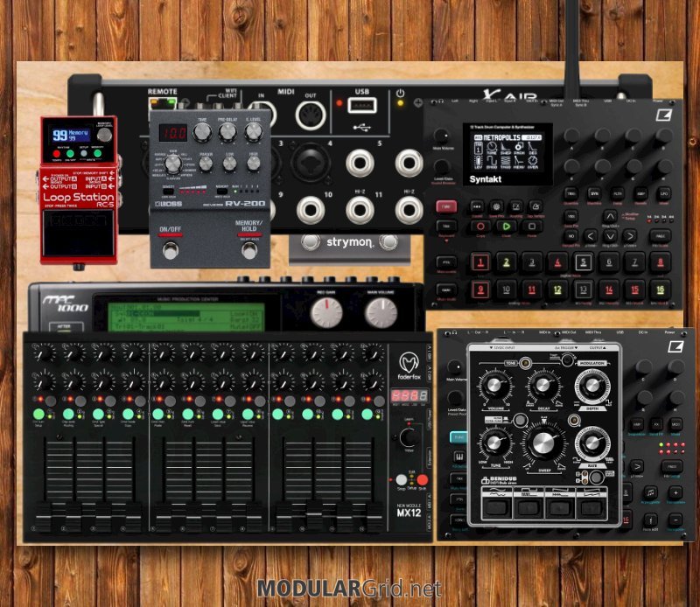
Task: Select Syntakt trig key 12
Action: 557,290
